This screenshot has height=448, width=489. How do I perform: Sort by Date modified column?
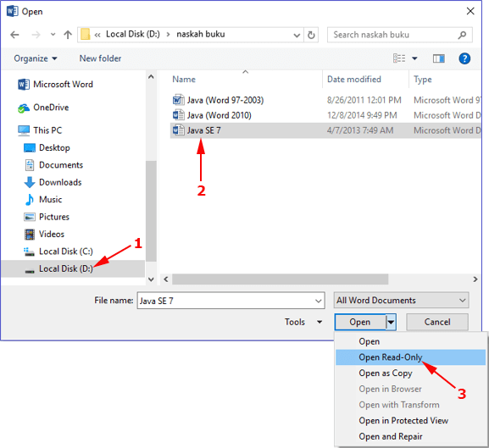354,79
